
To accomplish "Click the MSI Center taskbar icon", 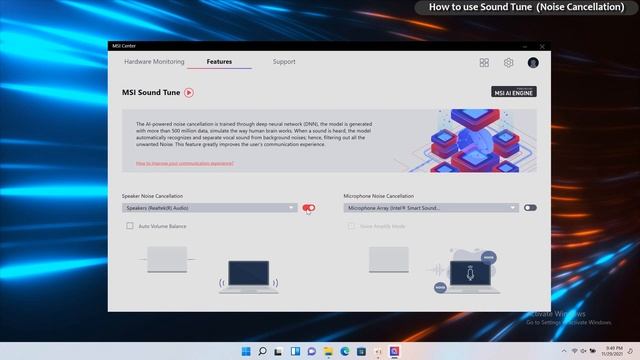I will coord(394,351).
